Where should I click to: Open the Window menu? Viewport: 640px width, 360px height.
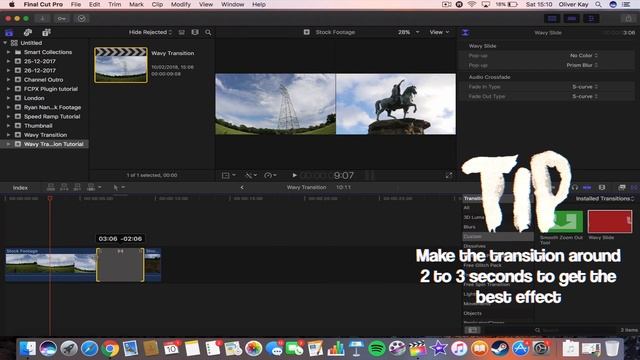click(232, 4)
